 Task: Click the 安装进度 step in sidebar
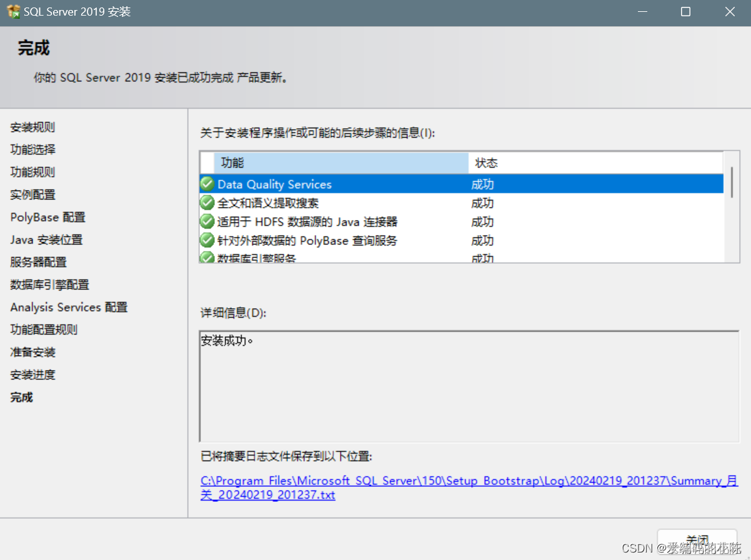[x=32, y=374]
